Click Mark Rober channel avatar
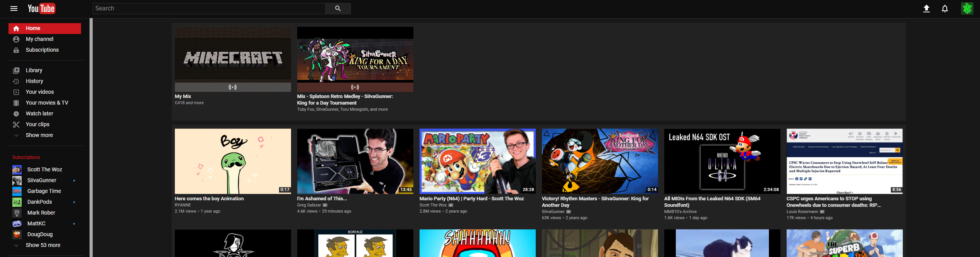The image size is (980, 257). (x=17, y=213)
